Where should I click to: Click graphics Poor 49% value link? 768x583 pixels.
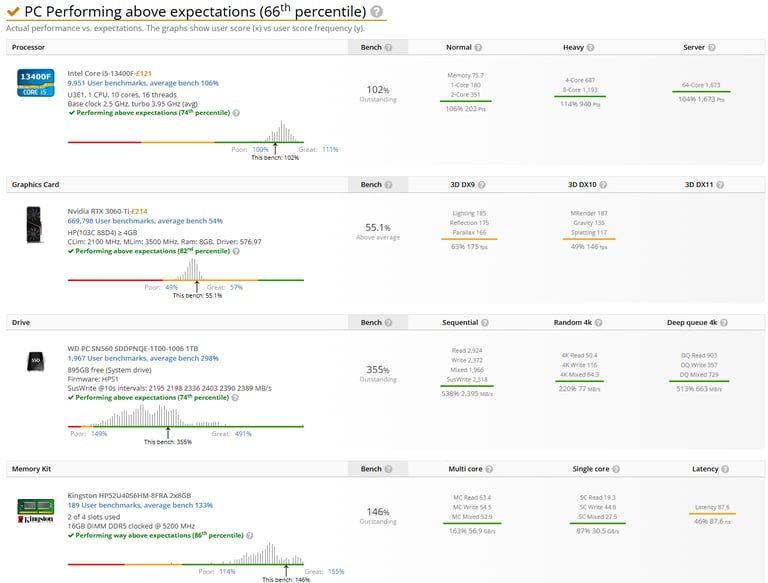tap(171, 287)
